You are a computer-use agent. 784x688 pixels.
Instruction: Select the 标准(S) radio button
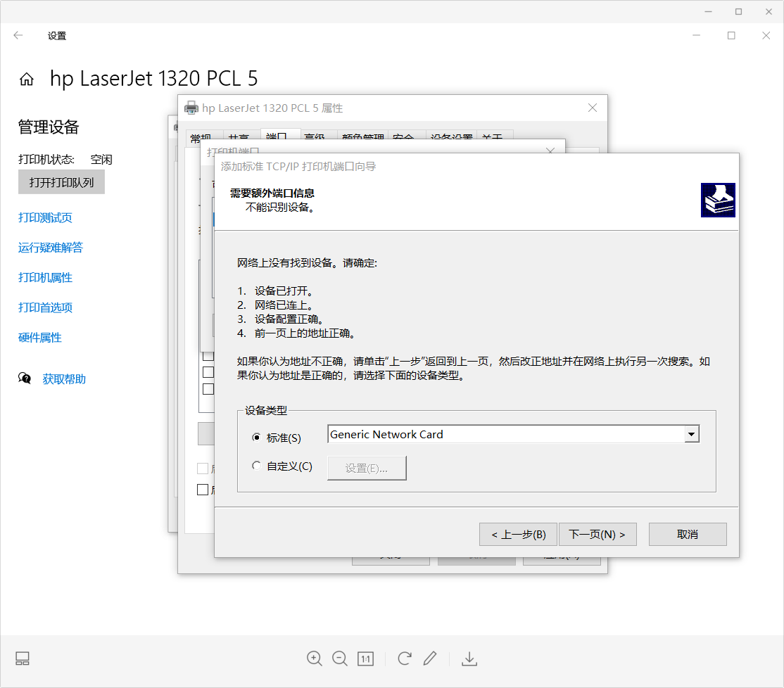[x=256, y=438]
